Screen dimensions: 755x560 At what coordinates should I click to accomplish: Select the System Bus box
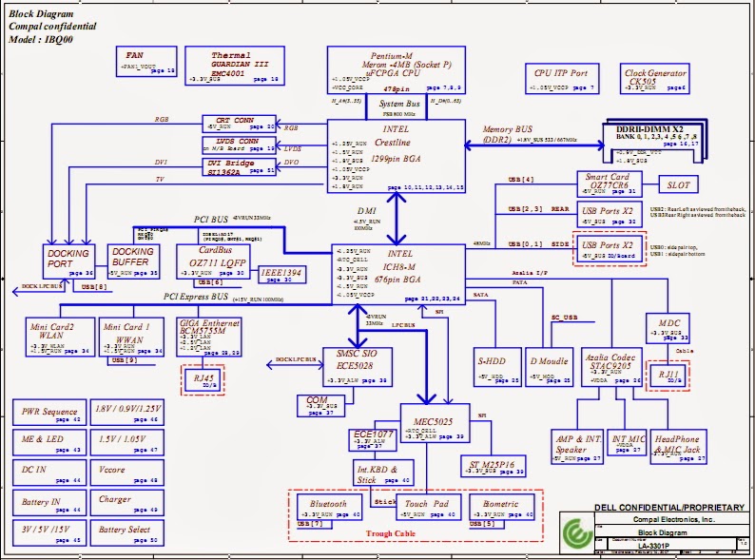(397, 106)
